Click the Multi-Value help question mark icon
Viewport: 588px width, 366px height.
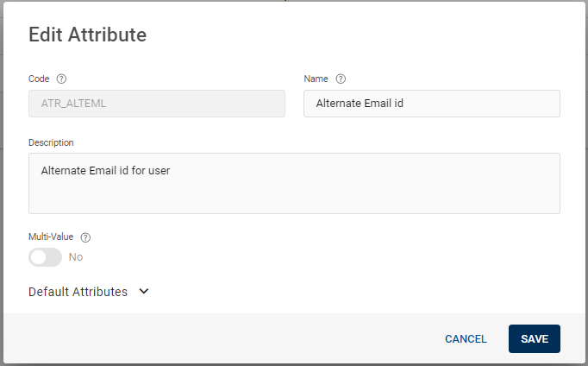tap(85, 237)
